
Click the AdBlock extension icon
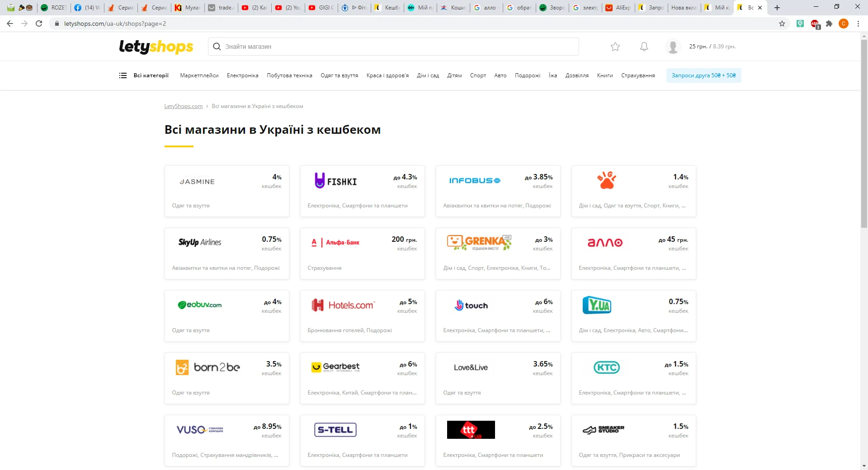[815, 24]
